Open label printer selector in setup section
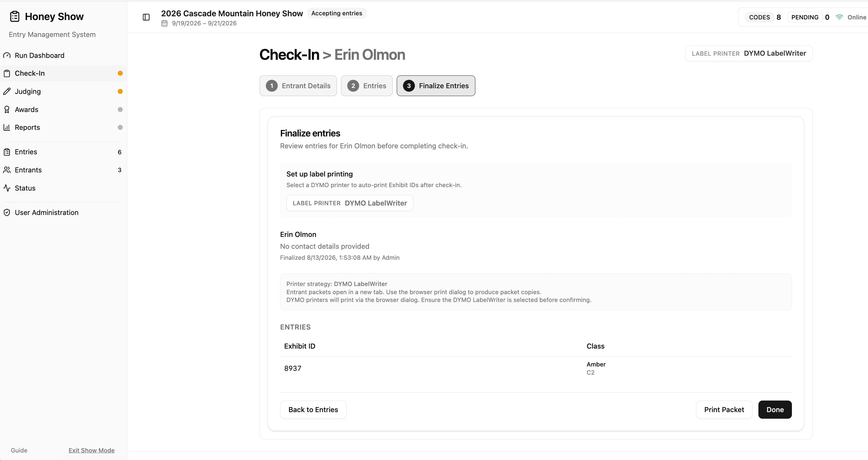868x460 pixels. pos(350,203)
